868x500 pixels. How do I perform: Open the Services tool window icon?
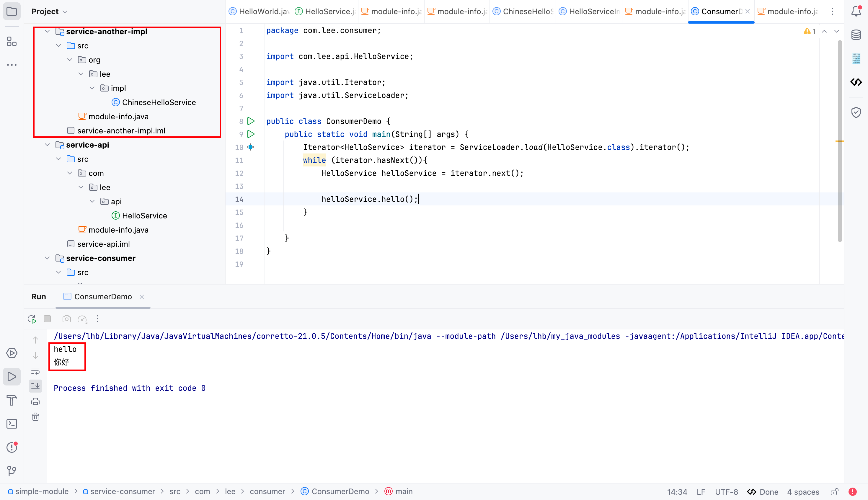(12, 353)
